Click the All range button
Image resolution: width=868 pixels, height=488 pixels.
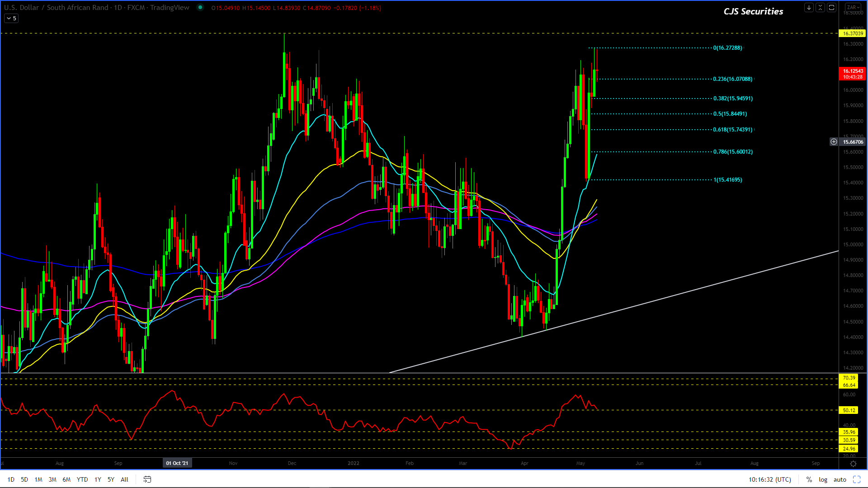[124, 479]
